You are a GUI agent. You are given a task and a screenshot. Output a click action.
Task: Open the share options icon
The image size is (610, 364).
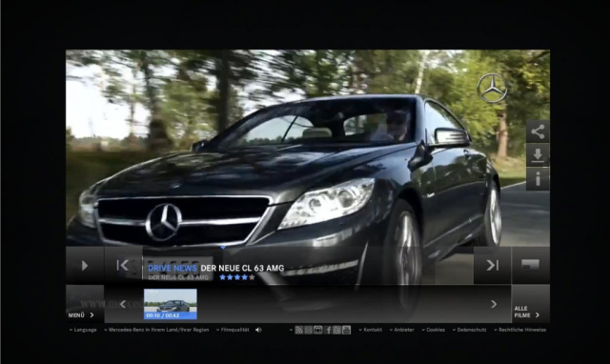[x=538, y=131]
